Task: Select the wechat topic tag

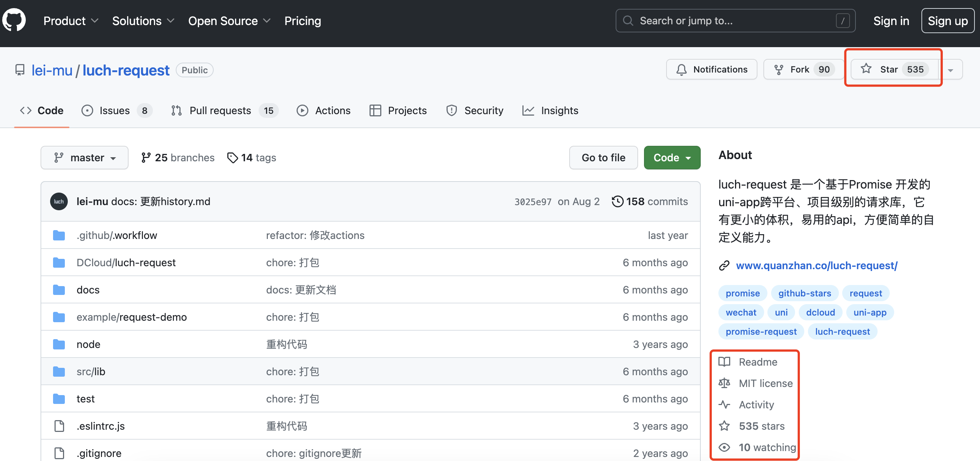Action: tap(741, 312)
